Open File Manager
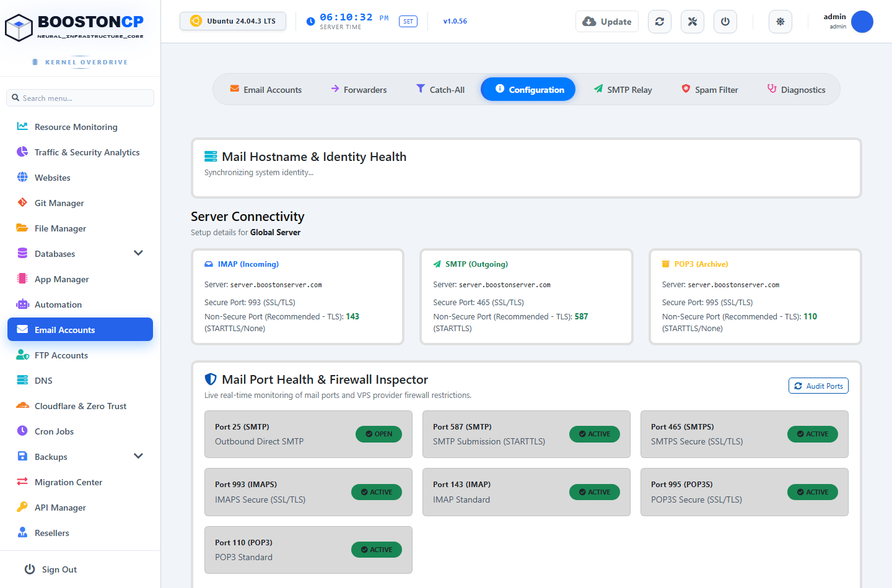This screenshot has height=588, width=892. pos(80,228)
